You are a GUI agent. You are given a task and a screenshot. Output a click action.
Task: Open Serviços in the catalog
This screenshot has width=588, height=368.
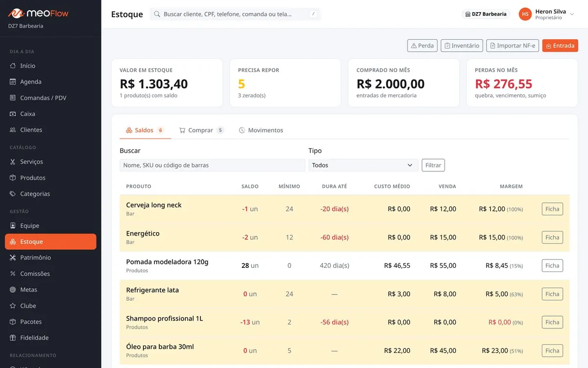pyautogui.click(x=50, y=162)
